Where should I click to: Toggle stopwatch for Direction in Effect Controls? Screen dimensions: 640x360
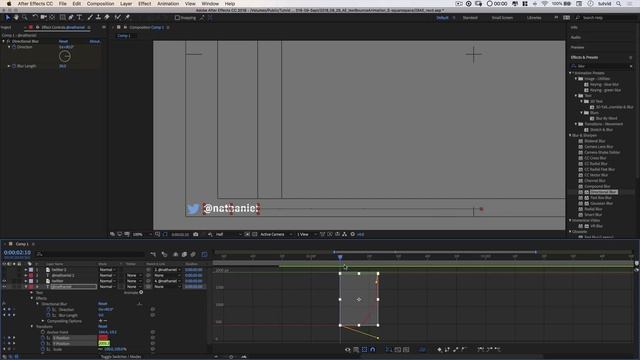[x=14, y=47]
